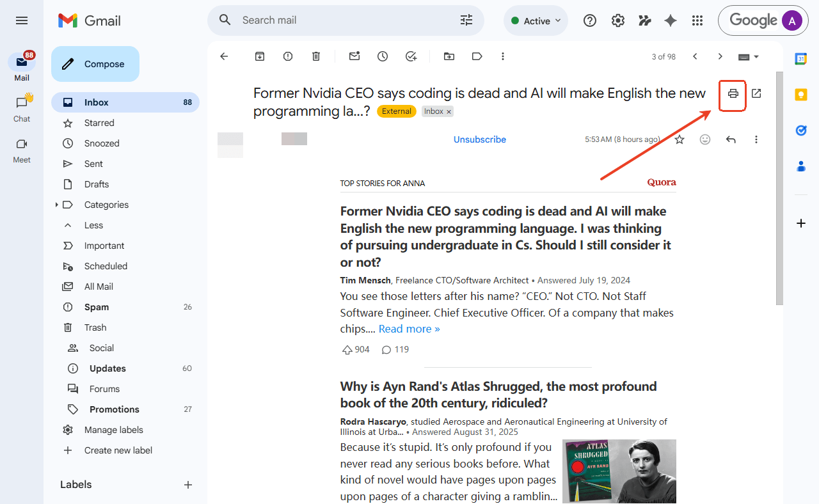Add a new label with plus icon

click(188, 485)
